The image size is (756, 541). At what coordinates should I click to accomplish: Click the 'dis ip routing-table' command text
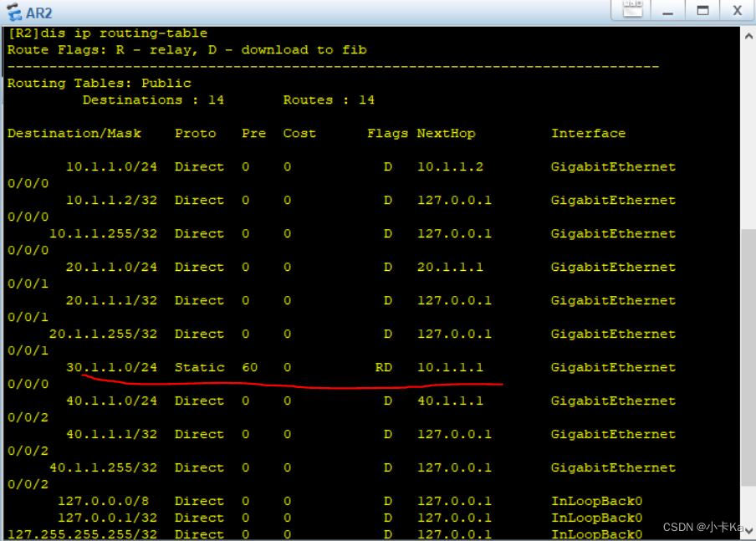tap(124, 33)
